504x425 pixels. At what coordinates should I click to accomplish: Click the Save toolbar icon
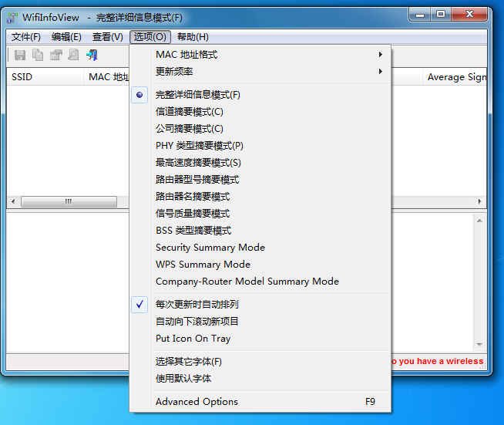[x=20, y=55]
